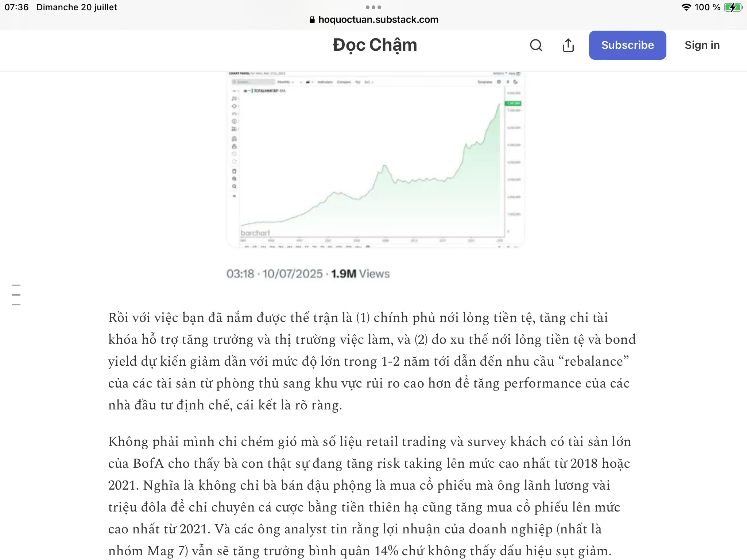Expand the table of contents lines

click(16, 295)
